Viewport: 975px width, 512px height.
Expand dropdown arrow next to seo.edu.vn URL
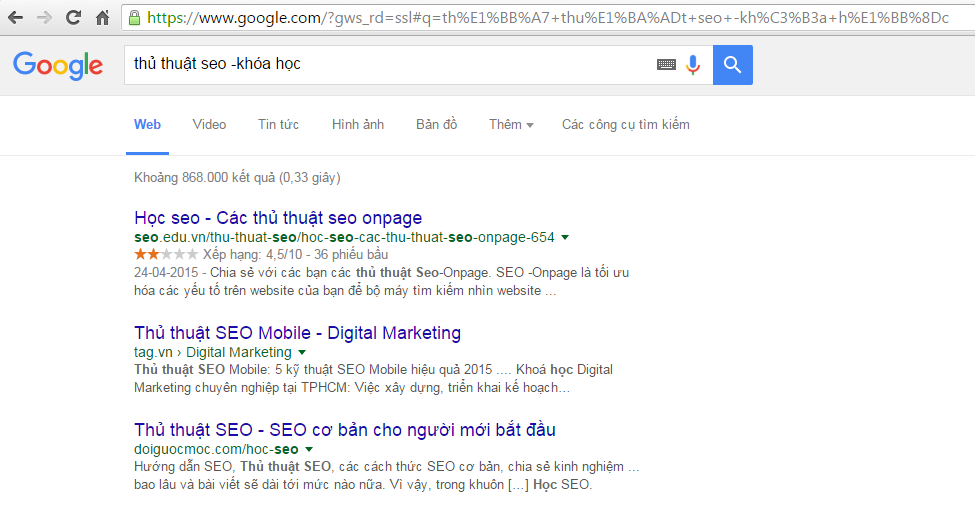point(565,237)
